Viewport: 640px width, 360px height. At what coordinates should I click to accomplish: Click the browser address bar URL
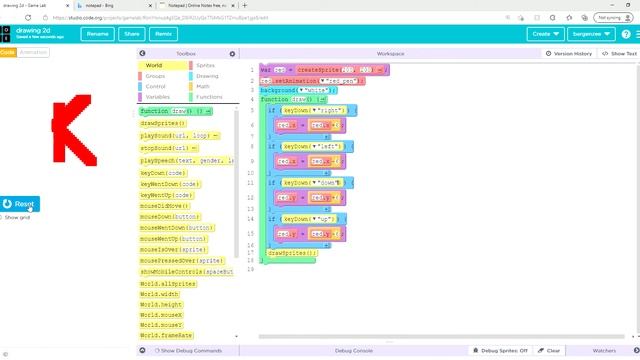coord(161,18)
